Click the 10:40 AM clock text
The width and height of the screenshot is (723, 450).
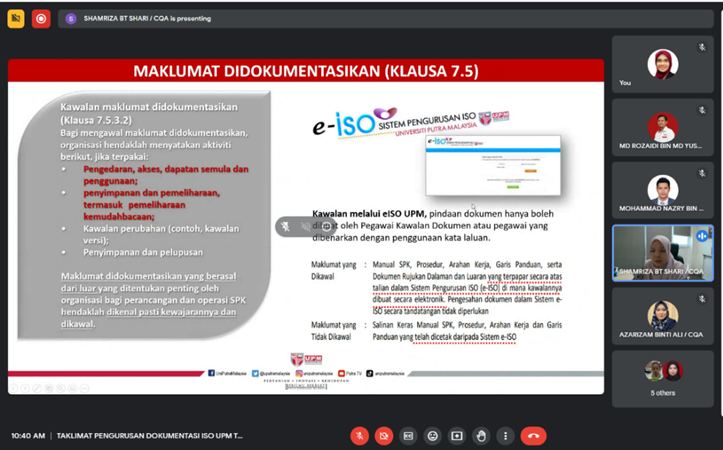pyautogui.click(x=28, y=436)
